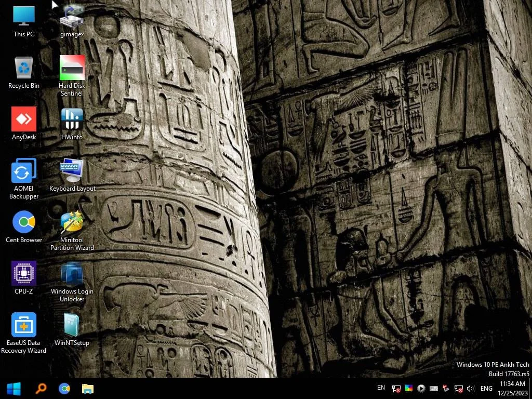Screen dimensions: 532x399
Task: Click the EN language bar indicator
Action: (381, 388)
